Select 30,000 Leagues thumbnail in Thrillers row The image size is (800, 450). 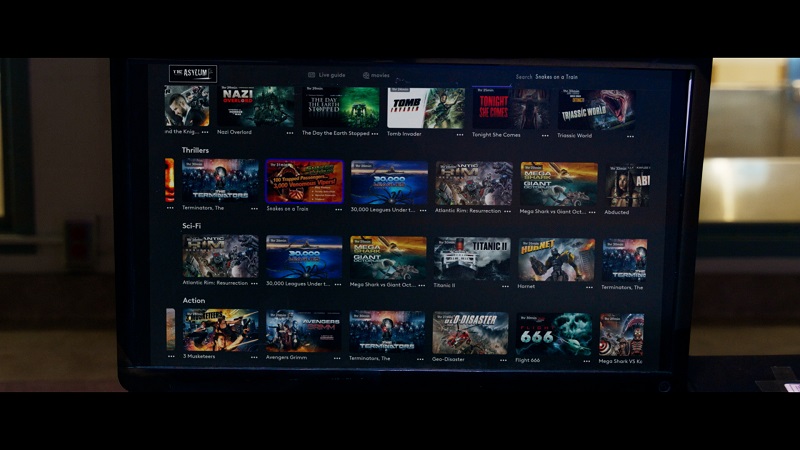point(389,183)
